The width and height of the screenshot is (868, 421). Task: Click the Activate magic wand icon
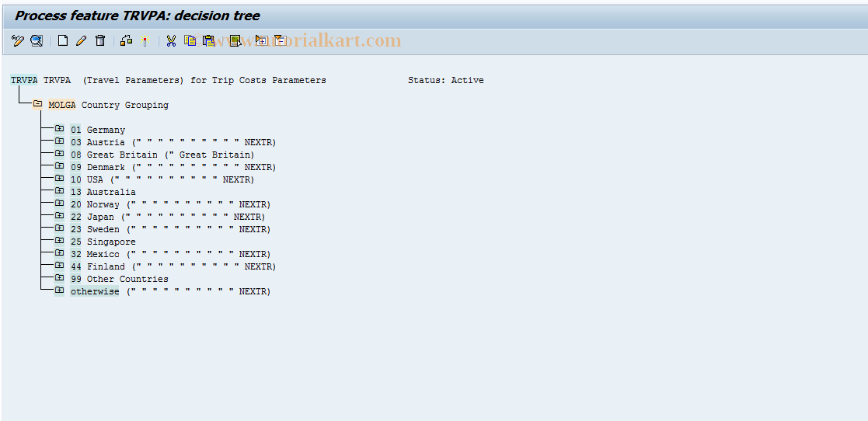click(x=145, y=40)
